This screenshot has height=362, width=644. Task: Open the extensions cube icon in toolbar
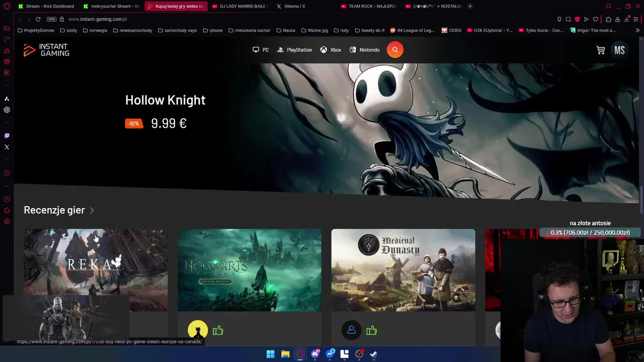click(x=608, y=19)
